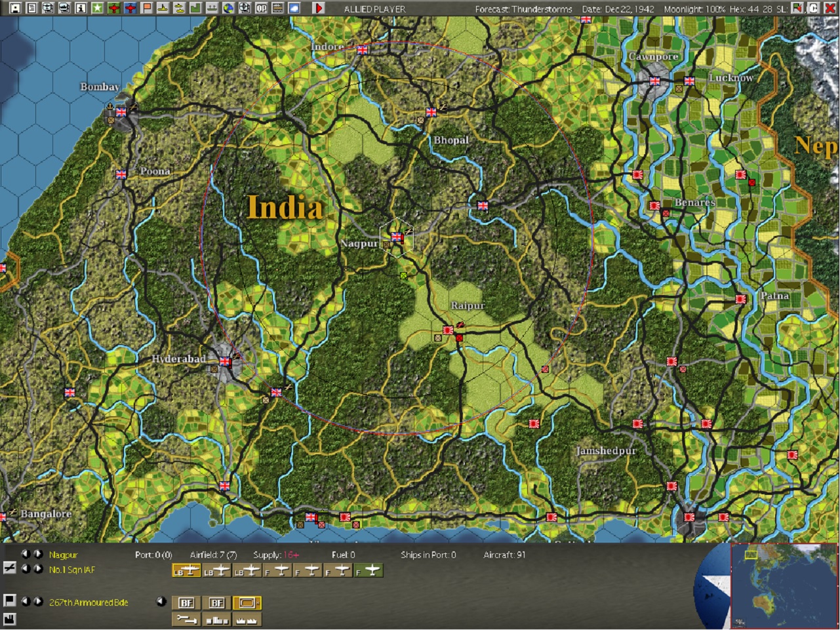
Task: Click the save disk icon in top toolbar
Action: coord(14,8)
